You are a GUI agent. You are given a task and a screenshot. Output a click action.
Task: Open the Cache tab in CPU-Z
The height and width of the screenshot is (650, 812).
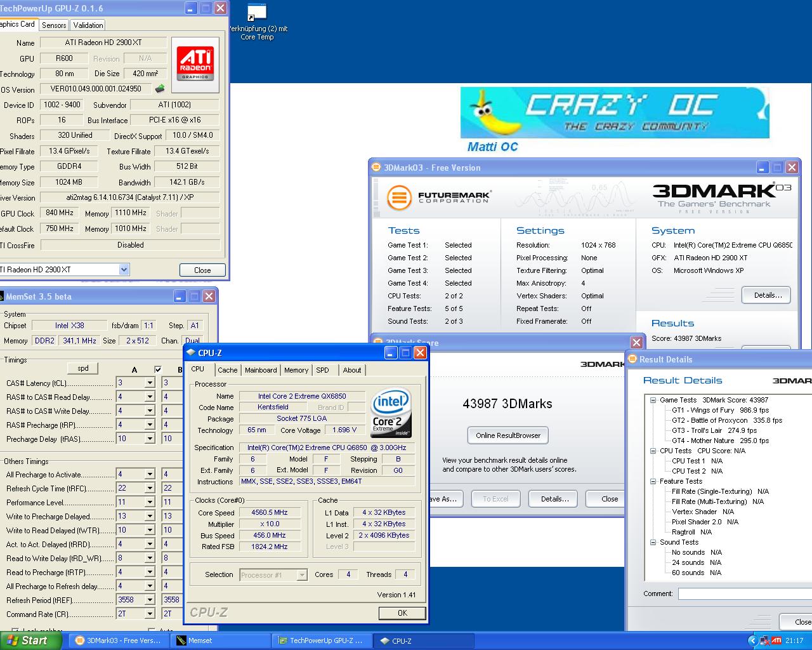pyautogui.click(x=227, y=370)
